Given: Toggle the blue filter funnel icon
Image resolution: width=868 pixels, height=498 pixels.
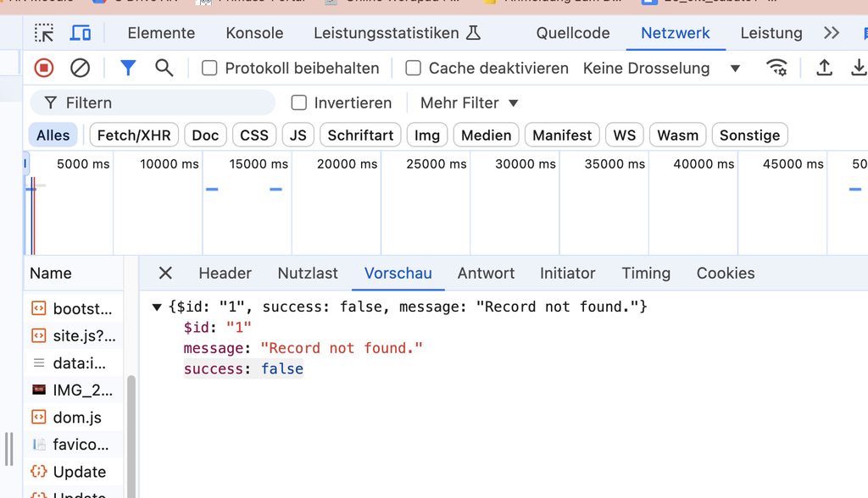Looking at the screenshot, I should pyautogui.click(x=128, y=68).
